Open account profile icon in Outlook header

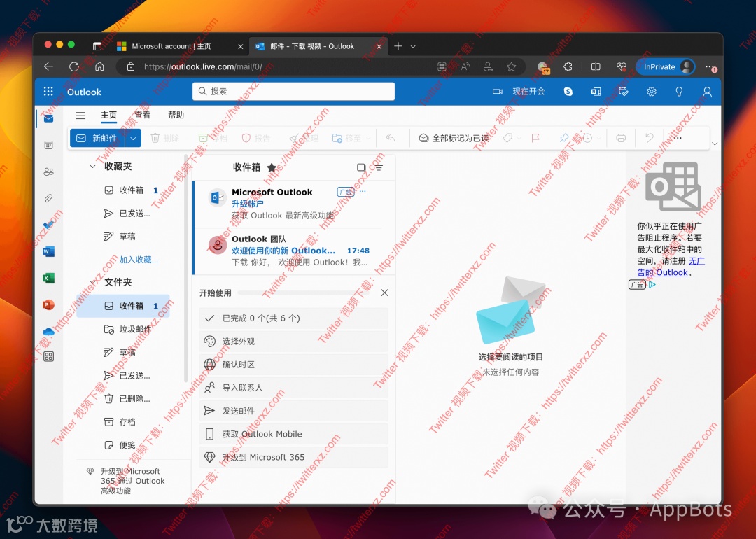(707, 92)
